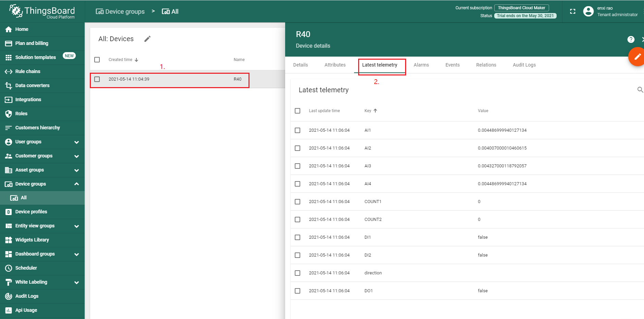Collapse the Device groups section
The width and height of the screenshot is (644, 319).
pyautogui.click(x=76, y=184)
